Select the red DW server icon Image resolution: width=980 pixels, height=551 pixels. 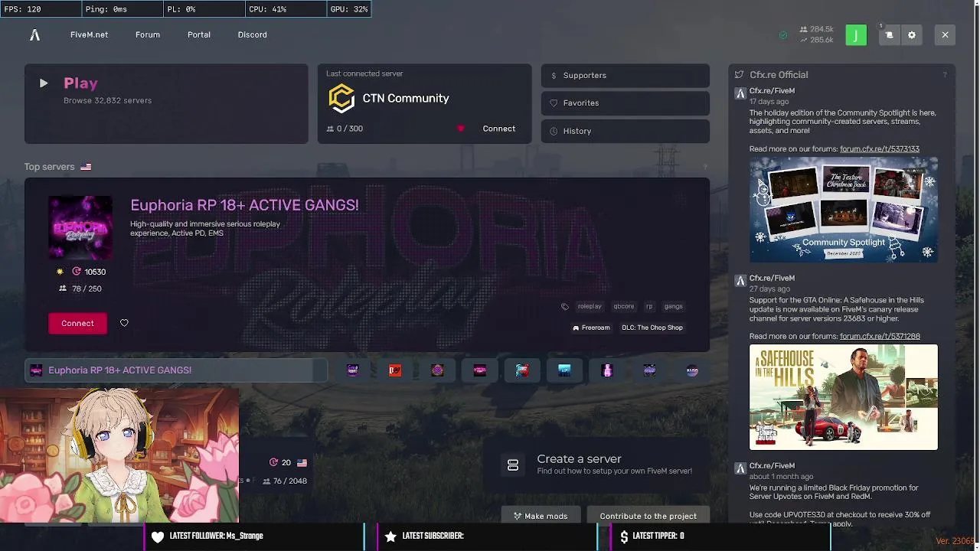point(395,370)
